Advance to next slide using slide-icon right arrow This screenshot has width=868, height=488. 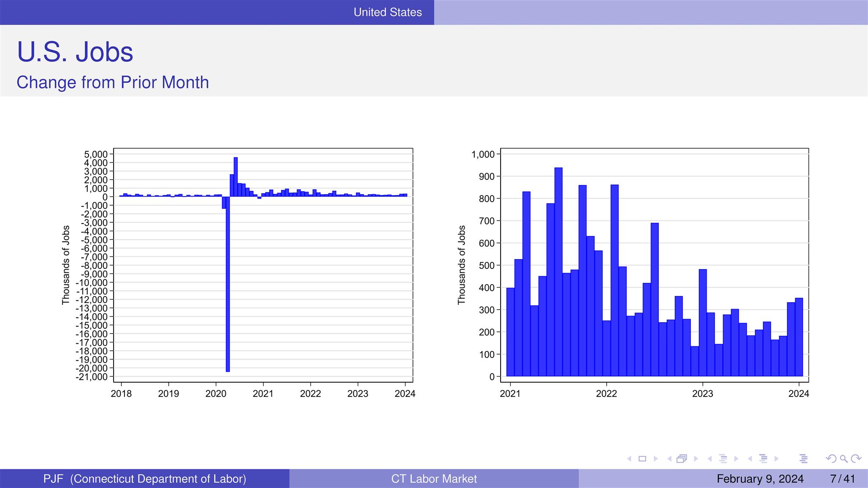click(x=656, y=459)
